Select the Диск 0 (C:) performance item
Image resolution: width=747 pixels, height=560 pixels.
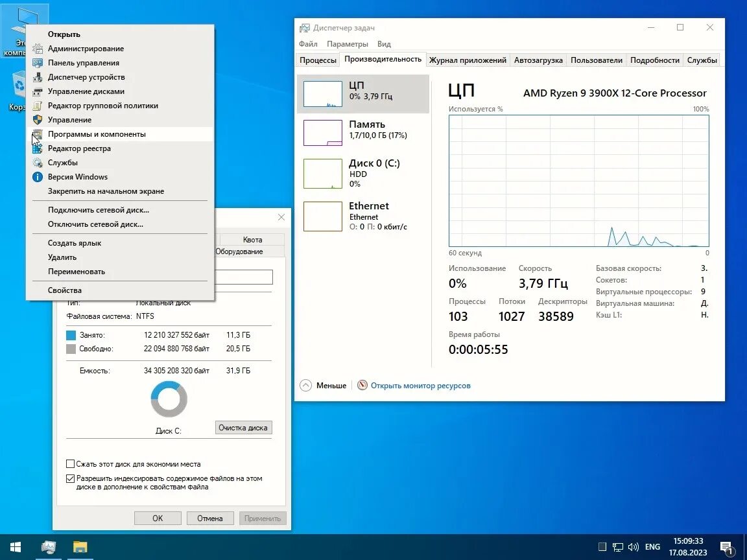363,173
